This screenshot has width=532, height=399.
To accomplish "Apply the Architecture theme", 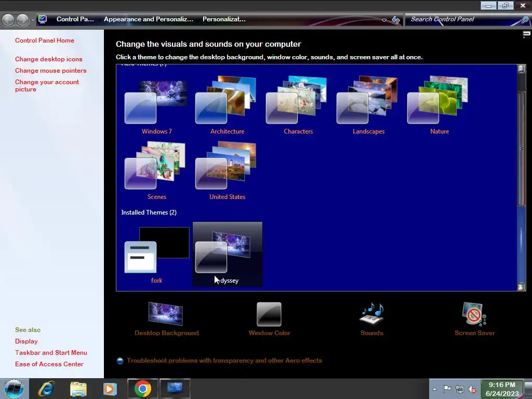I will [x=227, y=105].
